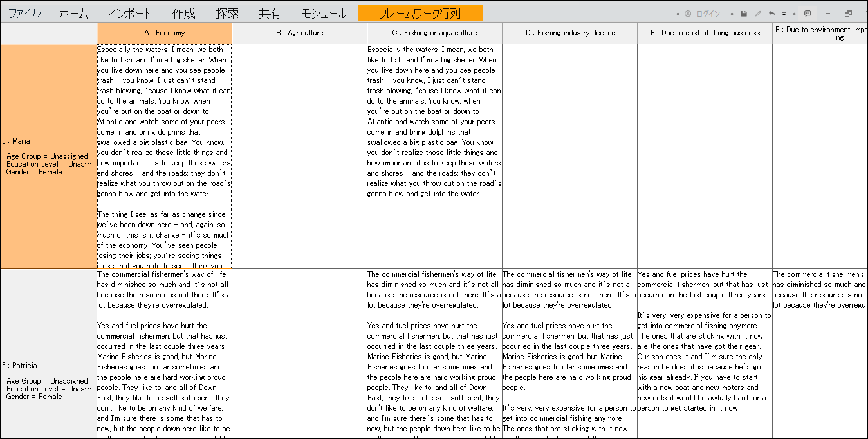
Task: Open the quick access toolbar dropdown arrow
Action: point(784,14)
